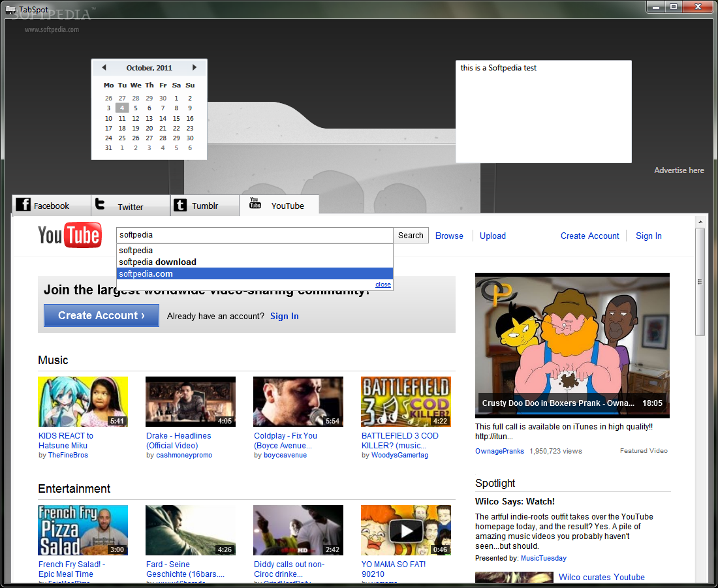Image resolution: width=718 pixels, height=588 pixels.
Task: Open Coldplay Fix You video thumbnail
Action: click(298, 401)
